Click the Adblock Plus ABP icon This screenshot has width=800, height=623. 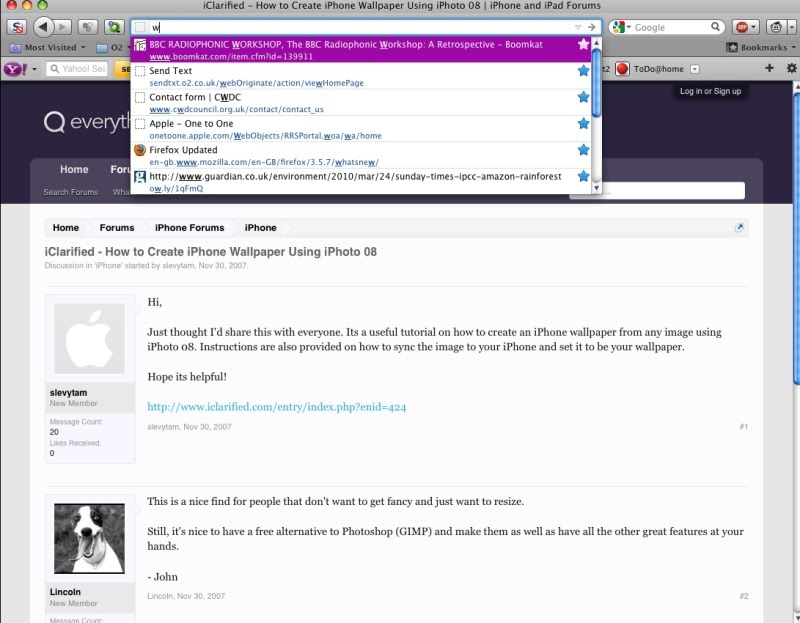(x=741, y=27)
